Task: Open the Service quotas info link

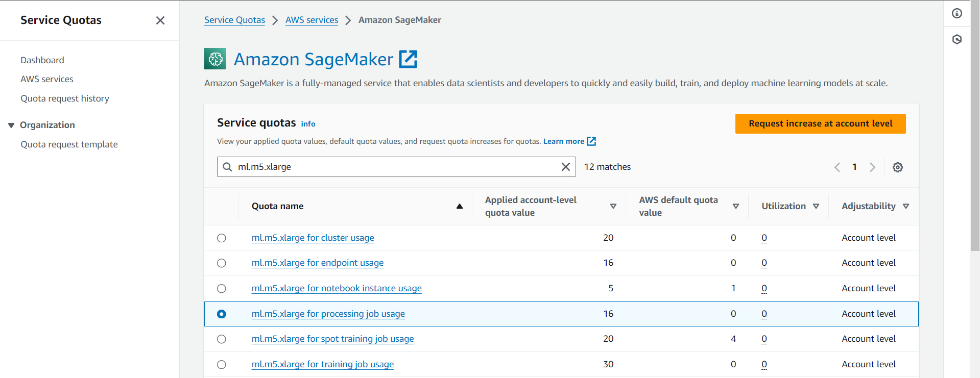Action: click(308, 124)
